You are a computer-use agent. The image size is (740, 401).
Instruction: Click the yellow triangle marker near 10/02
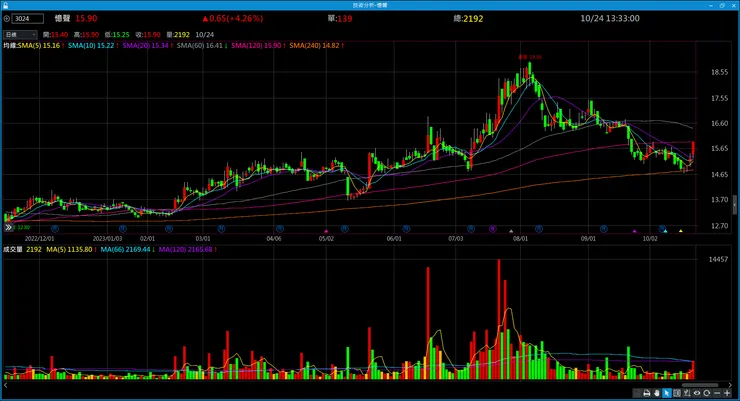[681, 231]
